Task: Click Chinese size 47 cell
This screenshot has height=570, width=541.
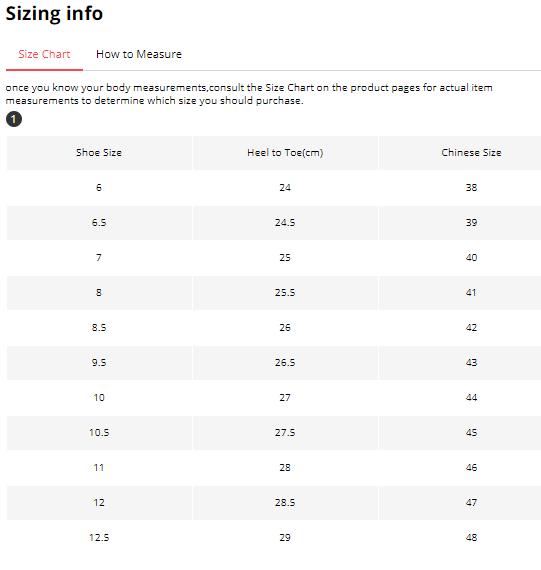Action: pyautogui.click(x=471, y=502)
